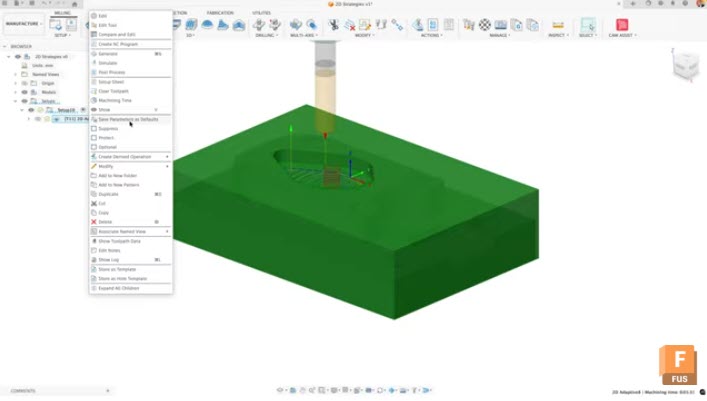The image size is (707, 401).
Task: Choose Save Parameters as Defaults
Action: click(131, 119)
